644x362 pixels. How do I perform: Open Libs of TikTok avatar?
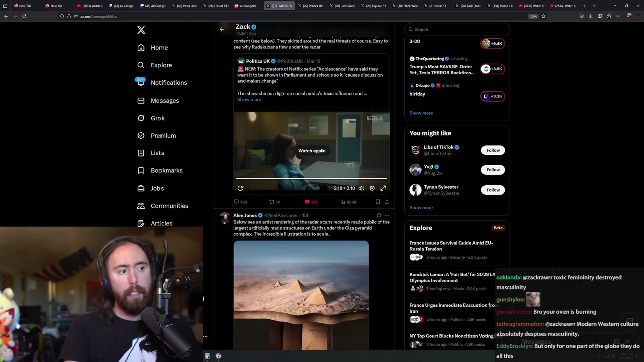tap(415, 150)
